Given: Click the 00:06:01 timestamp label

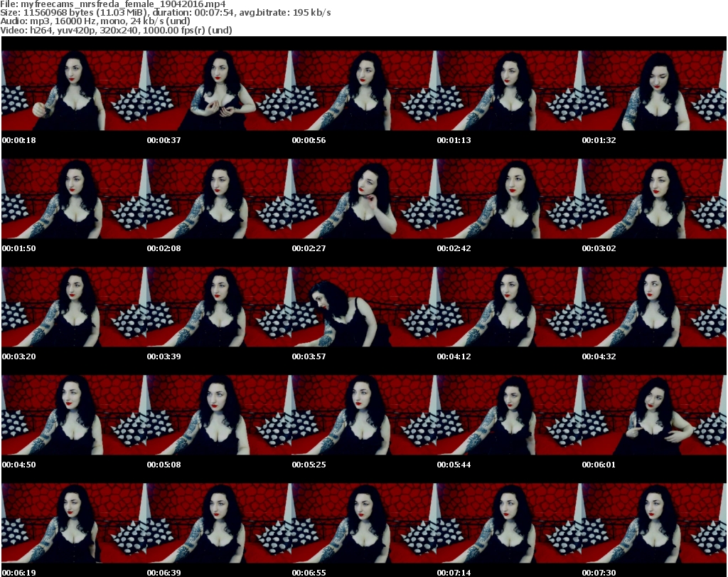Looking at the screenshot, I should tap(599, 465).
